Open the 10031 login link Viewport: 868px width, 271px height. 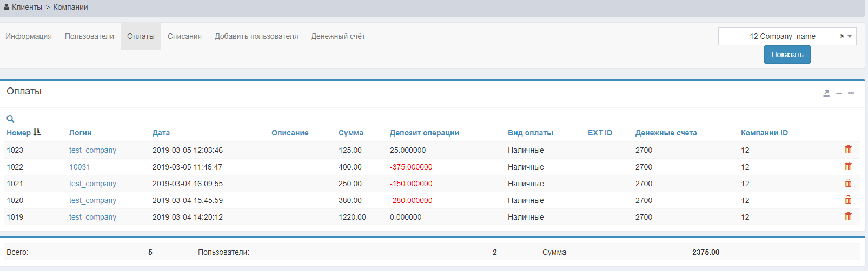[x=79, y=167]
